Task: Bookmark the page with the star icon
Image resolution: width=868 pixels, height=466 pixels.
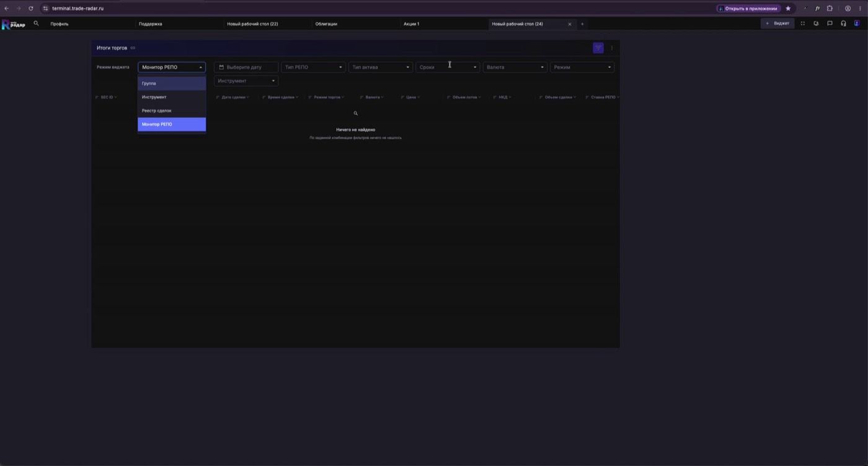Action: (788, 9)
